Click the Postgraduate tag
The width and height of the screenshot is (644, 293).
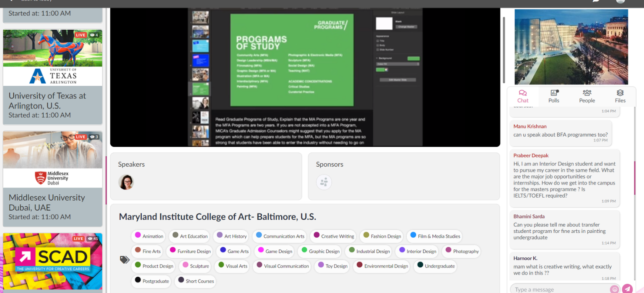point(151,281)
